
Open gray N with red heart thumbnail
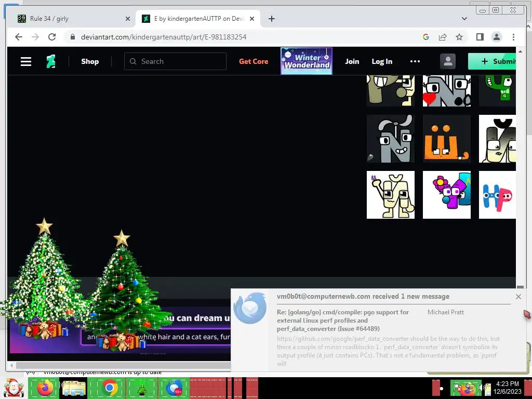pos(446,90)
